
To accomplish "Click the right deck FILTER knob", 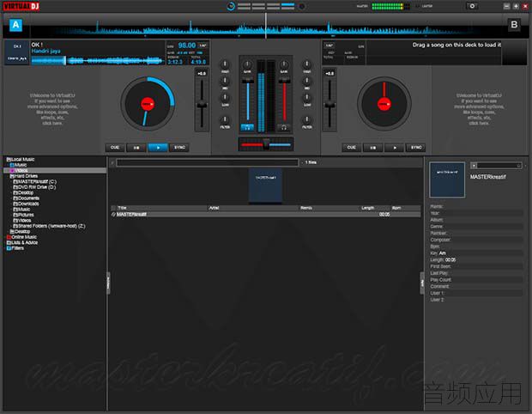I will pyautogui.click(x=306, y=119).
